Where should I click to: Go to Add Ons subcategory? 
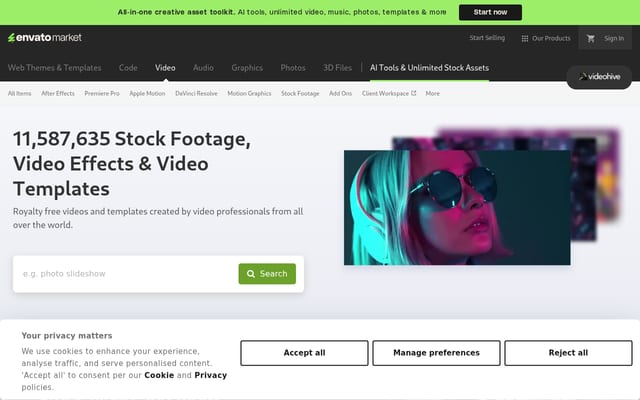(x=340, y=93)
